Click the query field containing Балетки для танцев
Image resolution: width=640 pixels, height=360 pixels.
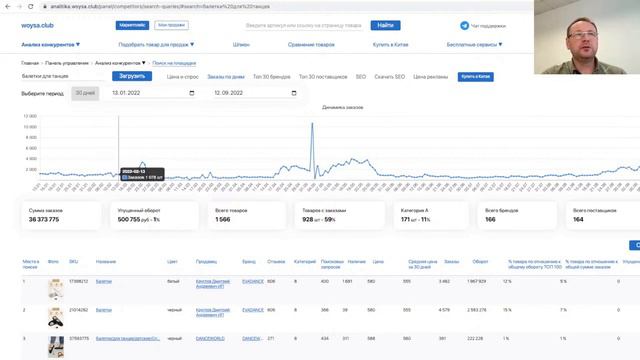point(63,76)
